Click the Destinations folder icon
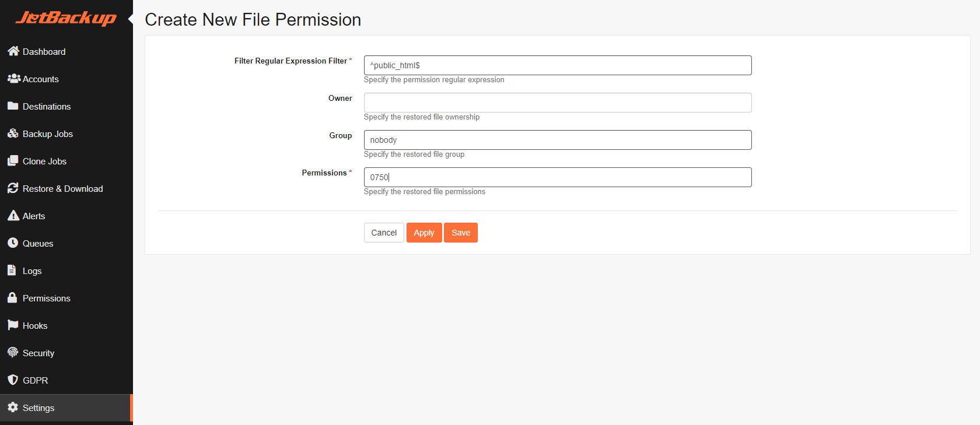 (13, 106)
